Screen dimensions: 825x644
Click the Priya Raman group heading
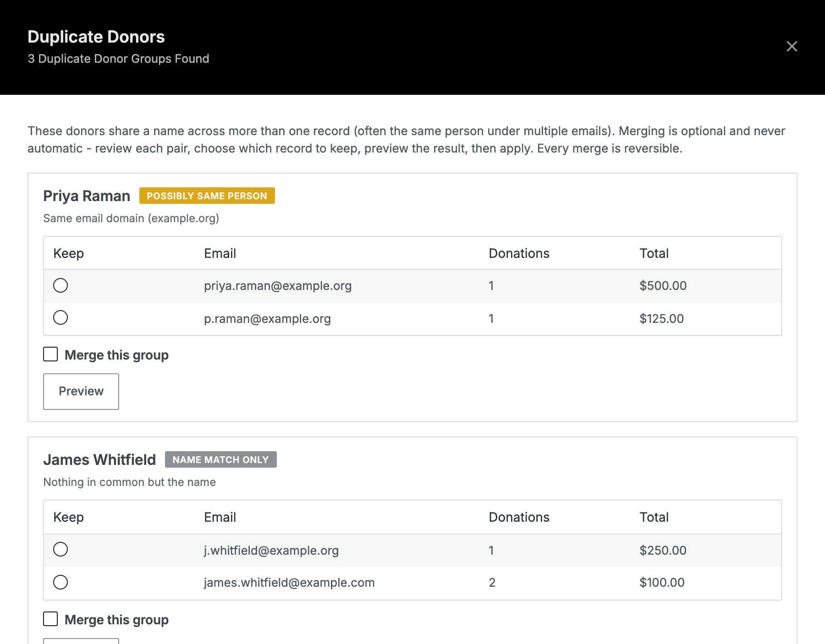pos(87,196)
